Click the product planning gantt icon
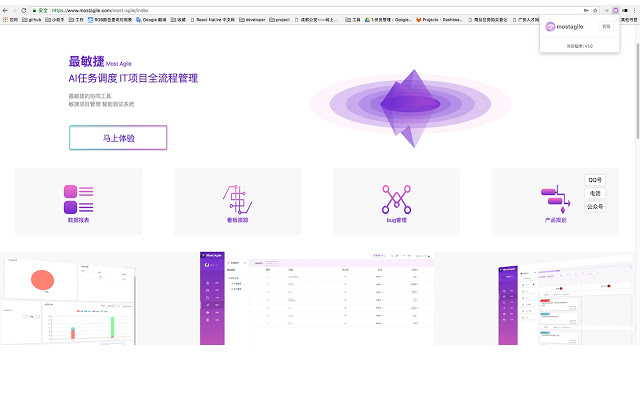 [556, 199]
